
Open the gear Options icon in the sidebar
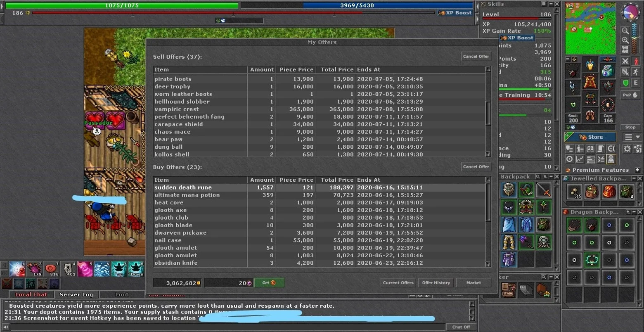click(627, 149)
